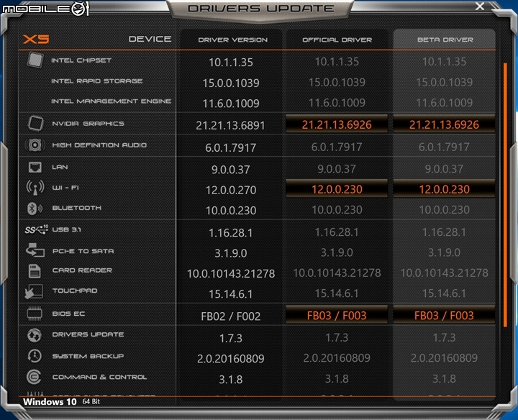Image resolution: width=518 pixels, height=420 pixels.
Task: Click the X5 model logo
Action: point(36,40)
